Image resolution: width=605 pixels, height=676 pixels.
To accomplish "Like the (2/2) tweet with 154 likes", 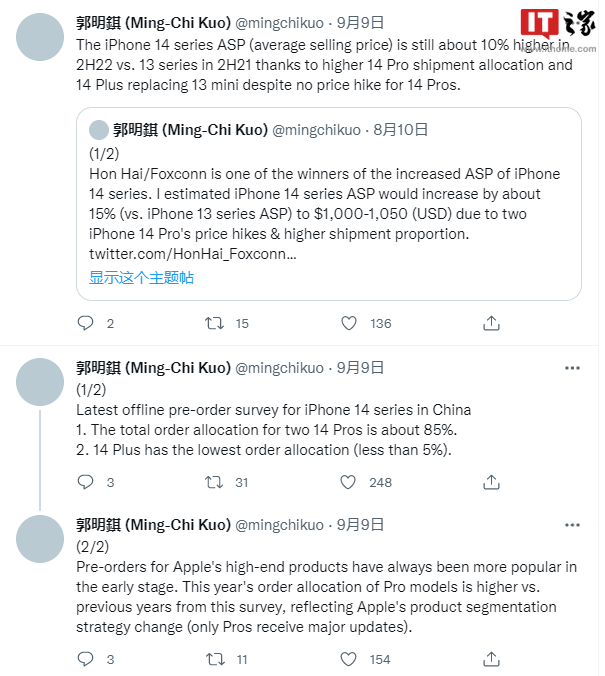I will pyautogui.click(x=349, y=659).
